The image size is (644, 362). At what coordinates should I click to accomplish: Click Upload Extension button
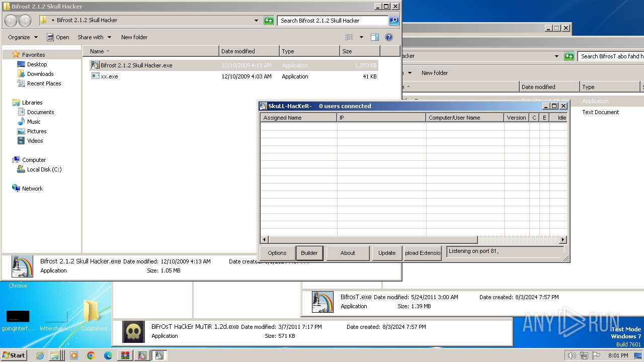click(x=423, y=253)
